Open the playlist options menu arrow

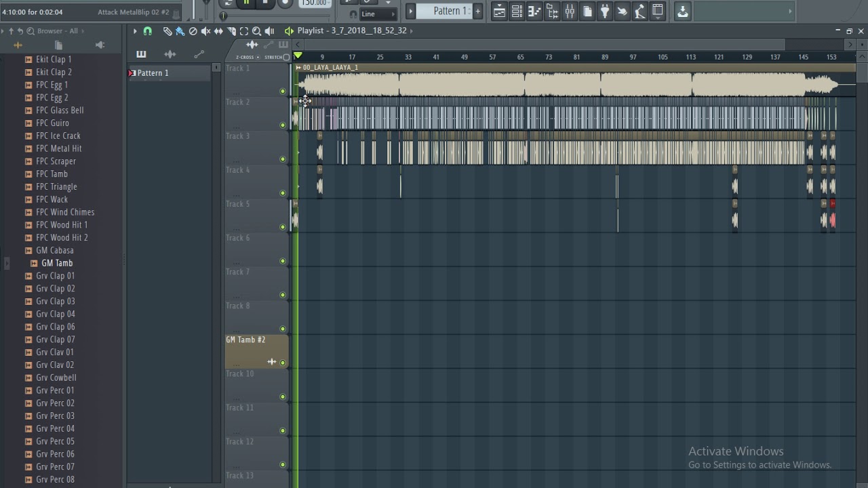[x=135, y=30]
